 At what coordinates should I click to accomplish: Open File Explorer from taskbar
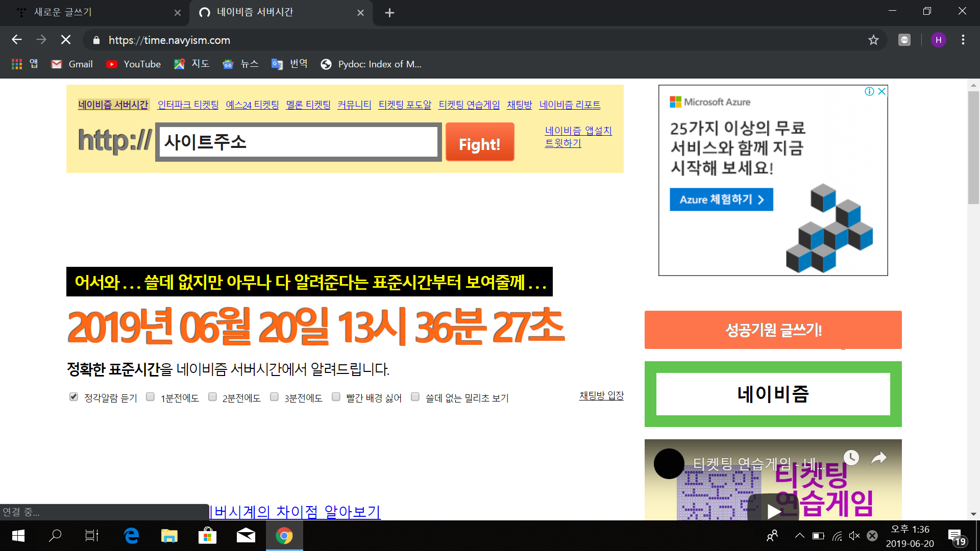(169, 536)
